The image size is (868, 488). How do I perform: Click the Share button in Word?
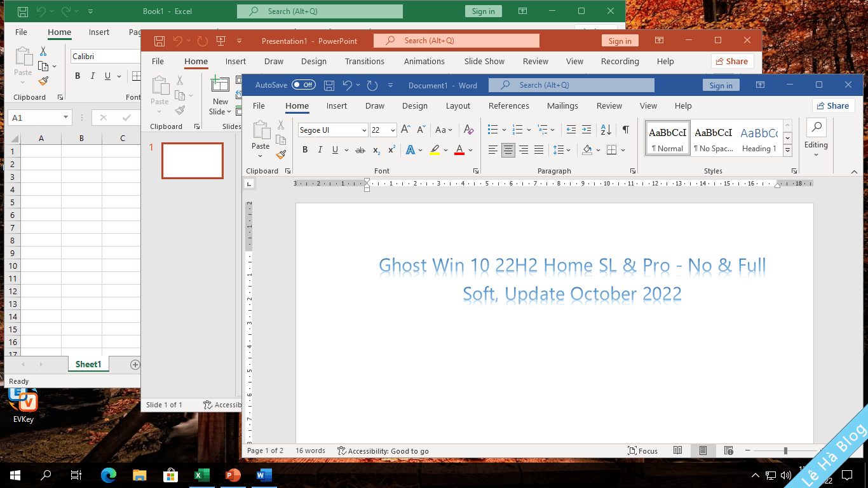coord(832,106)
